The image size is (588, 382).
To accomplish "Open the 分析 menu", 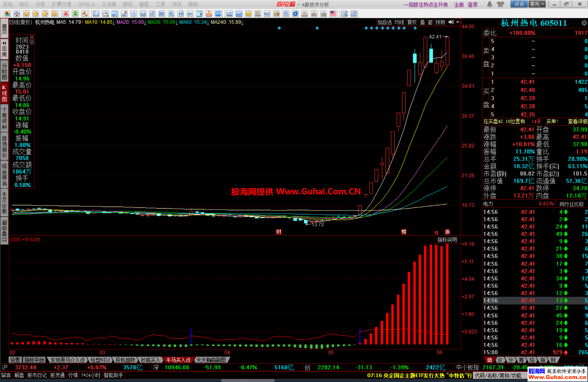I will 40,4.
